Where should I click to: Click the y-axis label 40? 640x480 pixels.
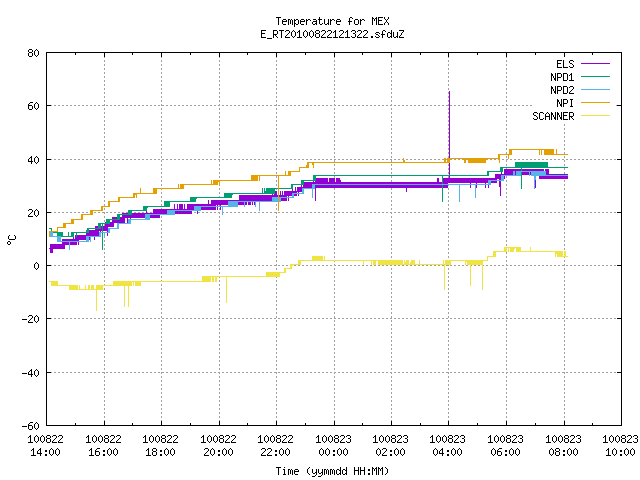[33, 160]
